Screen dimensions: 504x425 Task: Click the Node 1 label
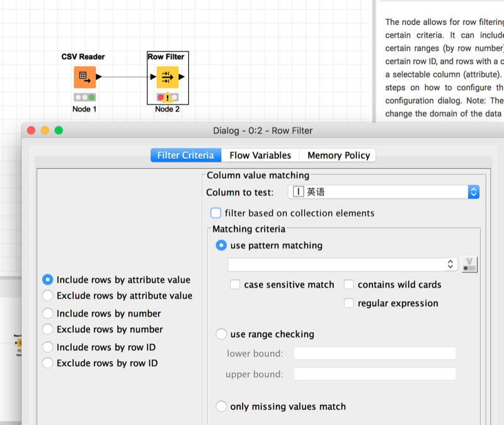pos(84,109)
